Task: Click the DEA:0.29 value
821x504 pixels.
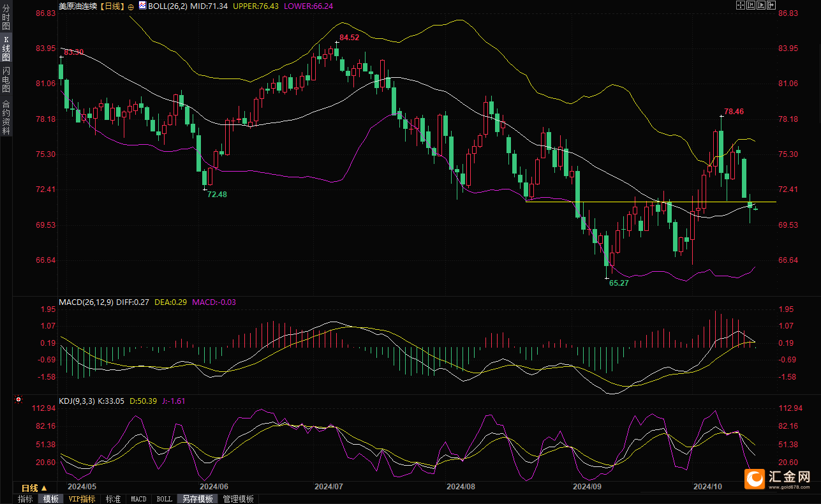Action: [x=170, y=302]
